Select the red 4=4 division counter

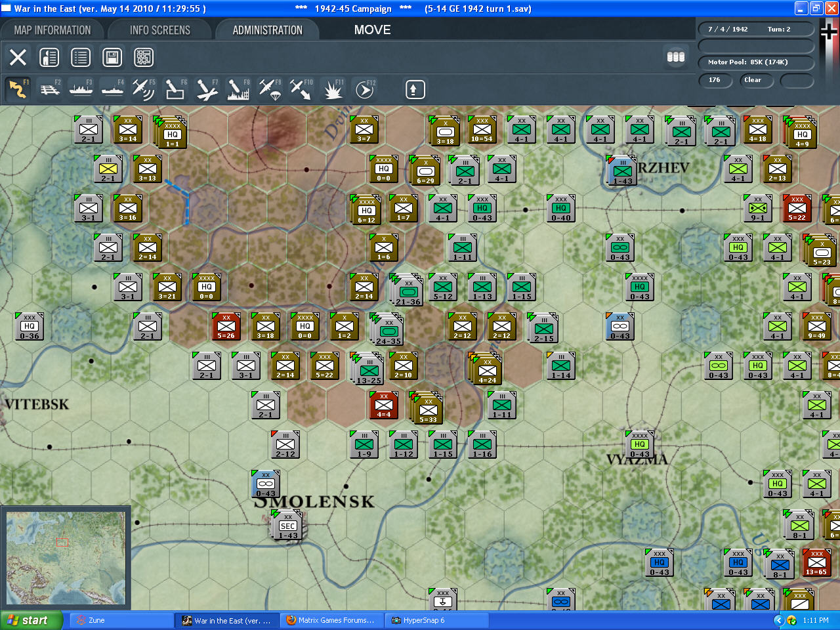(383, 405)
